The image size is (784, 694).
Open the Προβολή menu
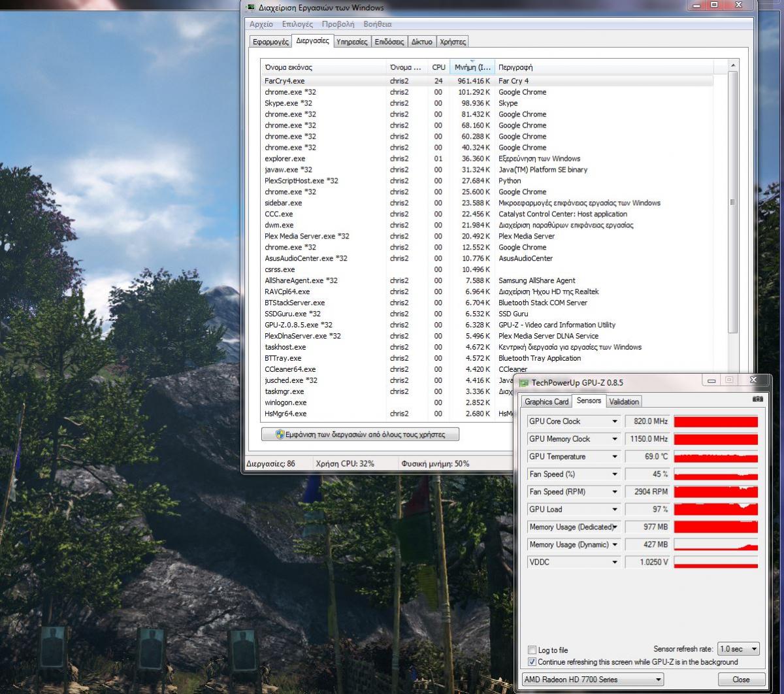pyautogui.click(x=338, y=24)
